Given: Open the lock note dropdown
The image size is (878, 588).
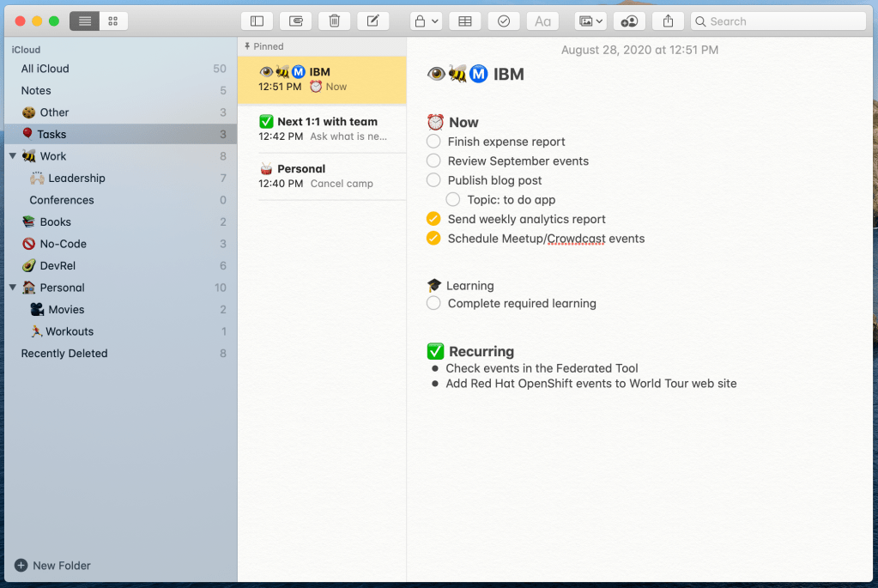Looking at the screenshot, I should coord(426,21).
